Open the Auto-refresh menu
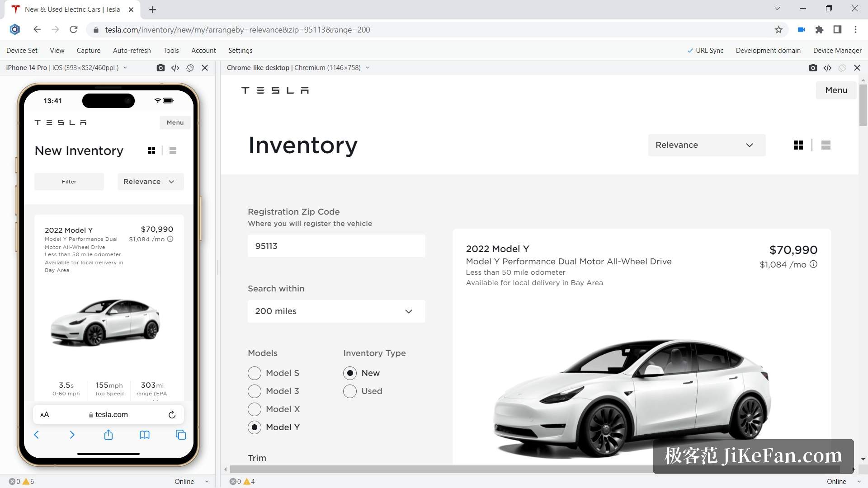This screenshot has height=488, width=868. pos(132,51)
